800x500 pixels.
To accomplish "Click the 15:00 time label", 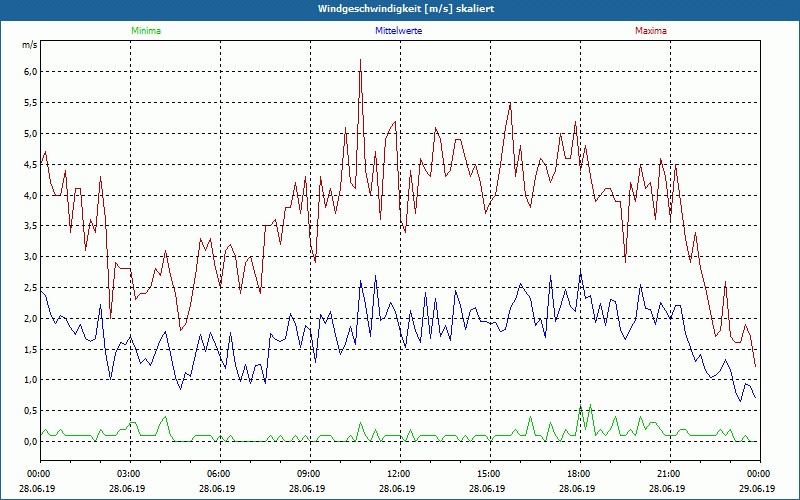I will coord(490,474).
